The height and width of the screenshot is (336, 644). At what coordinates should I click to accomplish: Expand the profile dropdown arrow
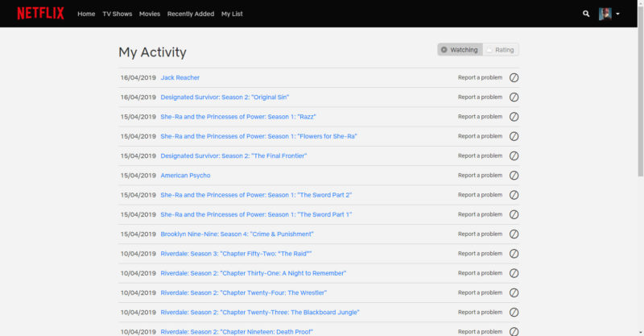pos(617,14)
